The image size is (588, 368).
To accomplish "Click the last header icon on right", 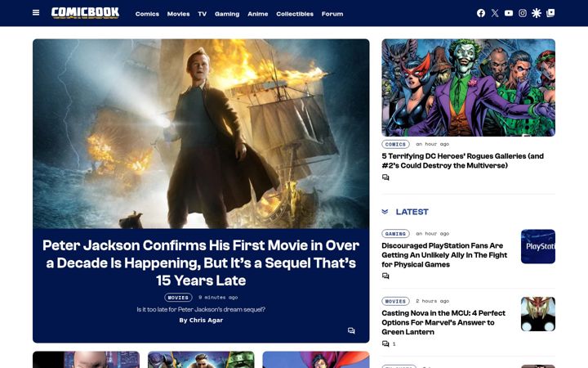I will [x=550, y=13].
